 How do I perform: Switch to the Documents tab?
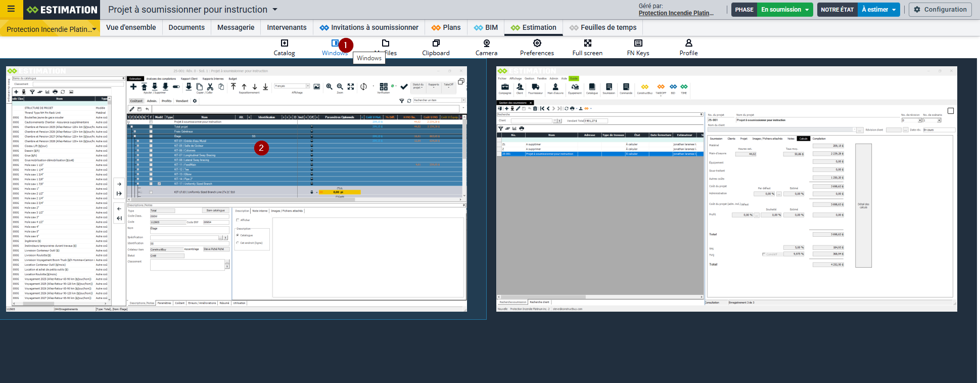tap(186, 27)
